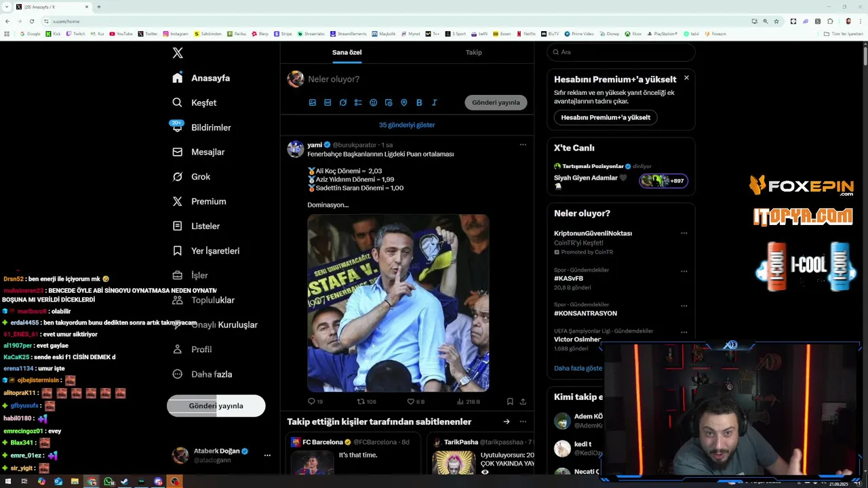This screenshot has height=488, width=868.
Task: Open Yer İşaretleri bookmarks
Action: (x=205, y=251)
